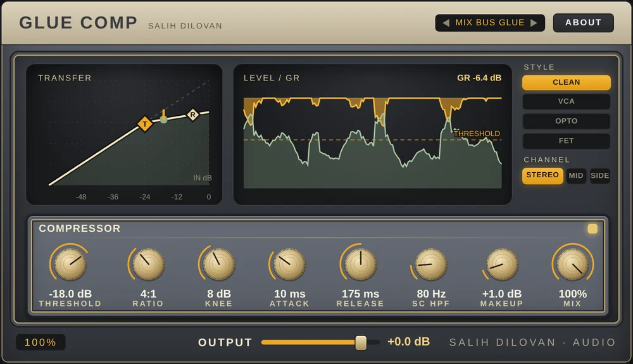The width and height of the screenshot is (633, 364).
Task: Click the 4:1 ratio value
Action: coord(148,294)
